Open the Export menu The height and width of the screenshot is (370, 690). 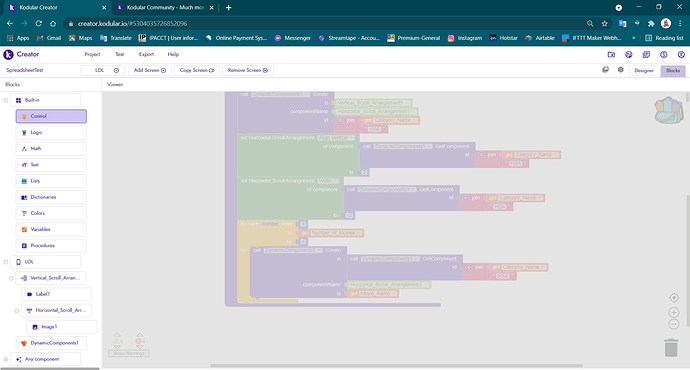click(147, 54)
